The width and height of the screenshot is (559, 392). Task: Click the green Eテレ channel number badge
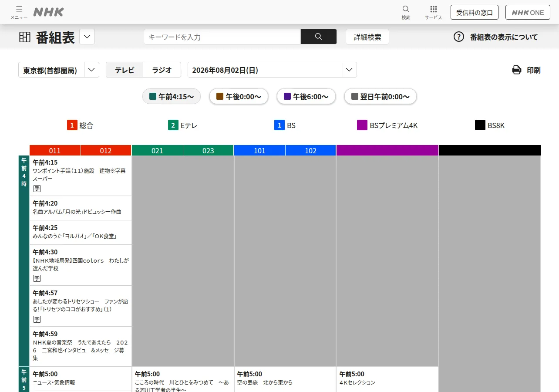click(x=173, y=125)
